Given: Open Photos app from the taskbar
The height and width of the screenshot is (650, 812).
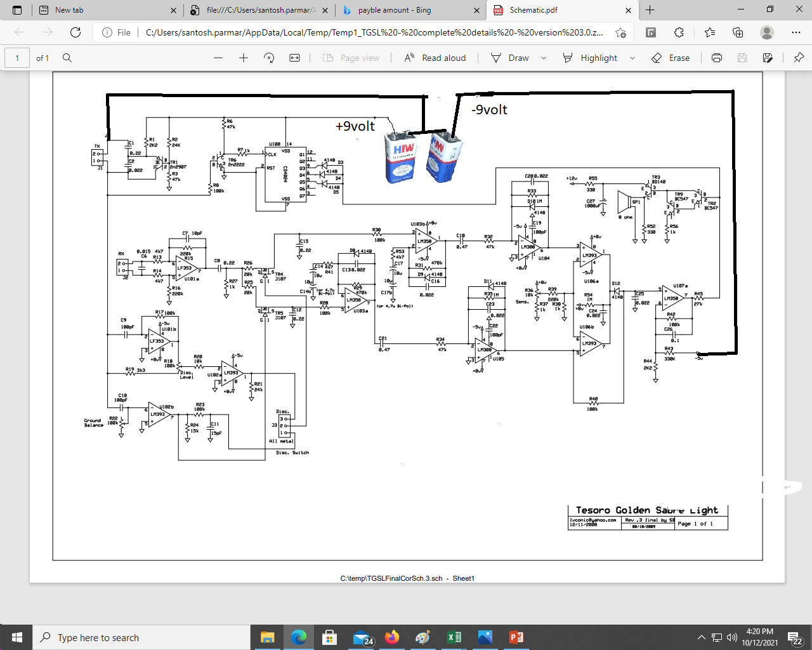Looking at the screenshot, I should click(485, 637).
